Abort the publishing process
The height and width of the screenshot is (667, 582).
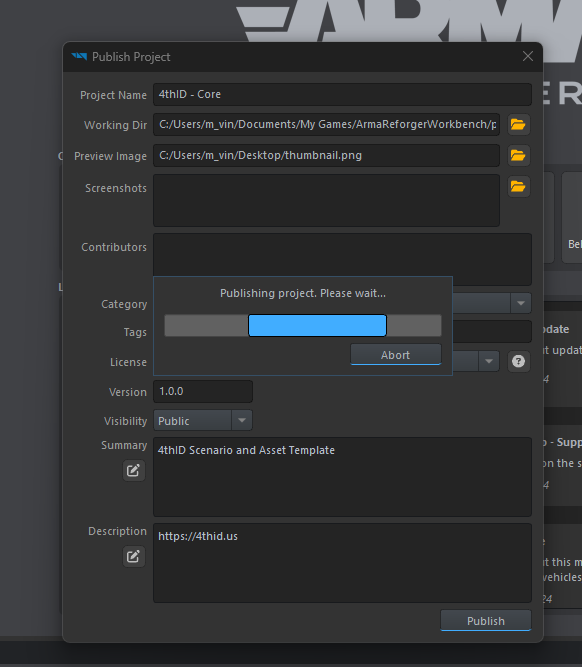point(396,355)
